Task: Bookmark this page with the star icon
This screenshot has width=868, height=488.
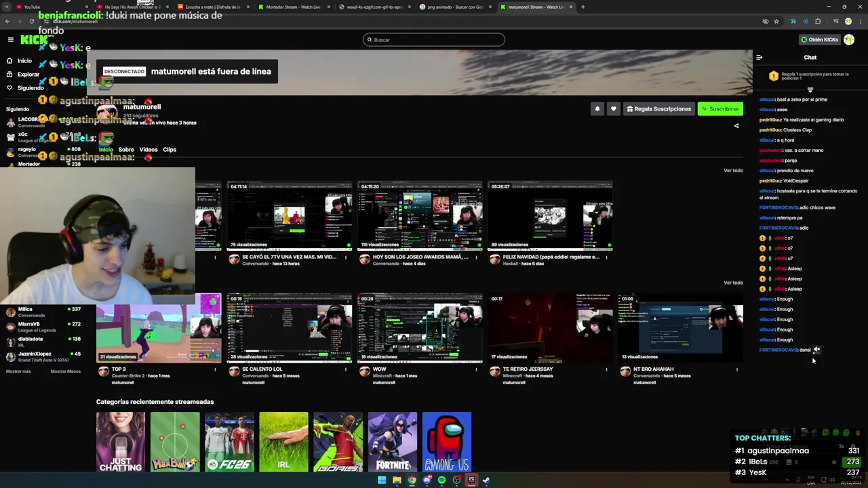Action: pyautogui.click(x=776, y=21)
